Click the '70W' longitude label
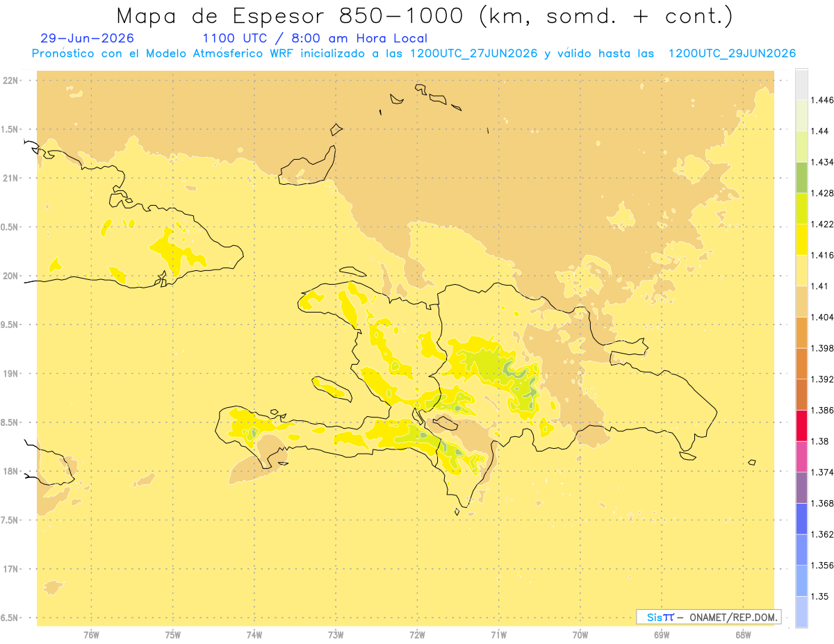 580,635
